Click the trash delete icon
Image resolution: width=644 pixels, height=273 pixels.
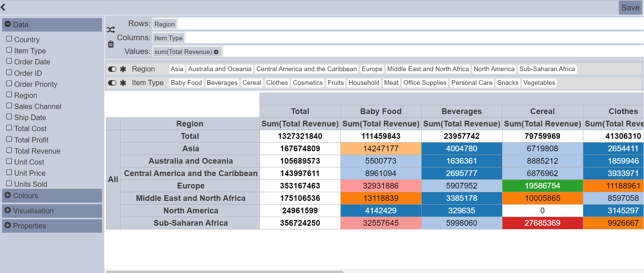tap(111, 44)
